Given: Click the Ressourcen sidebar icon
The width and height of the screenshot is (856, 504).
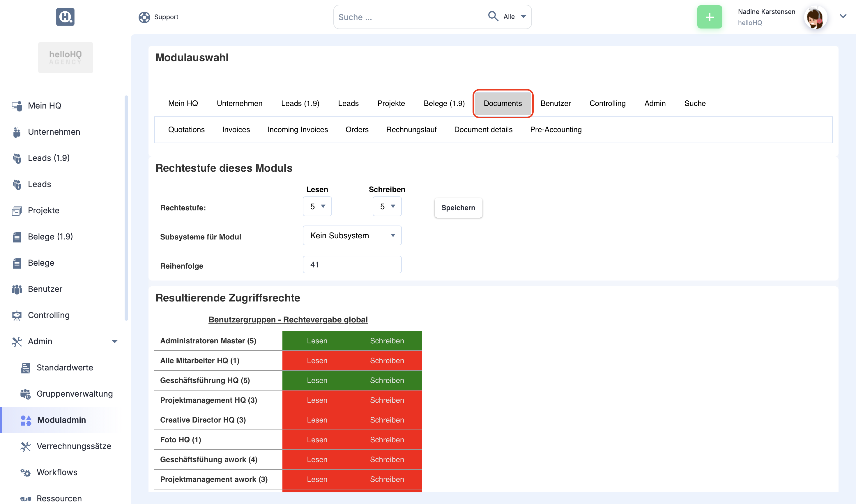Looking at the screenshot, I should [26, 498].
